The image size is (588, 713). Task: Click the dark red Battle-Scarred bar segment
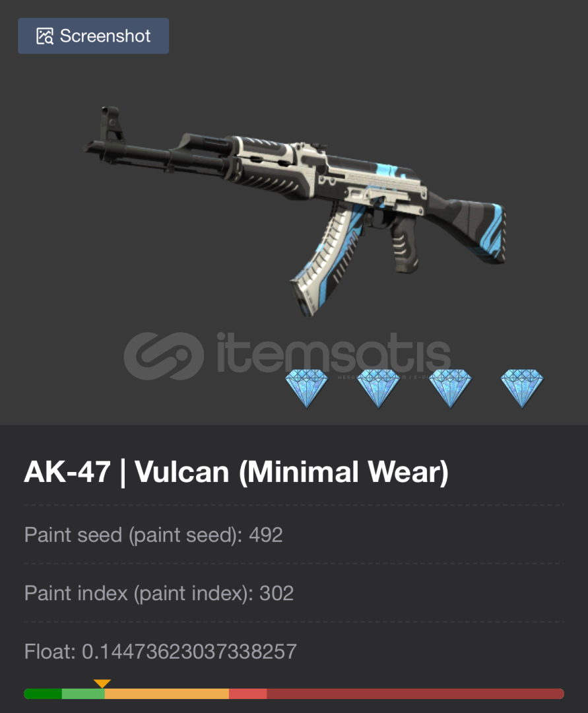click(x=415, y=694)
